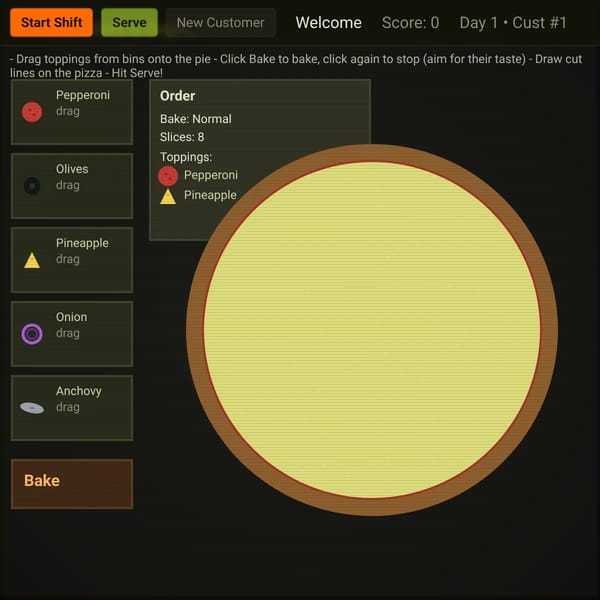The image size is (600, 600).
Task: Hit the green Serve button
Action: [129, 23]
